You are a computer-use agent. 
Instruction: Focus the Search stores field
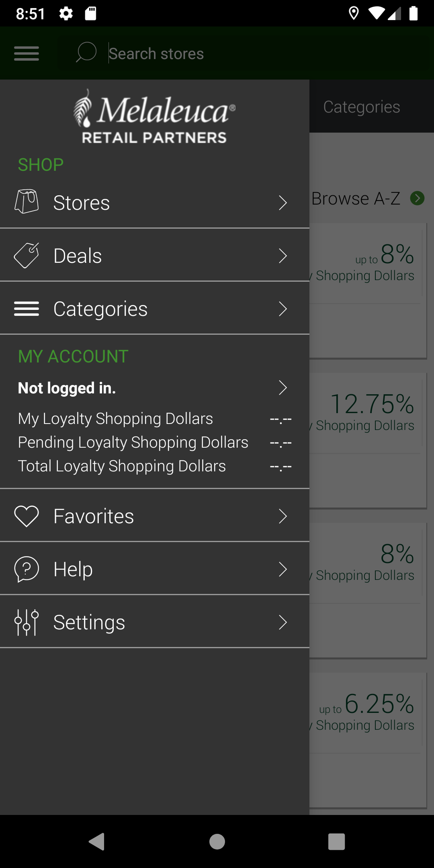(x=241, y=53)
